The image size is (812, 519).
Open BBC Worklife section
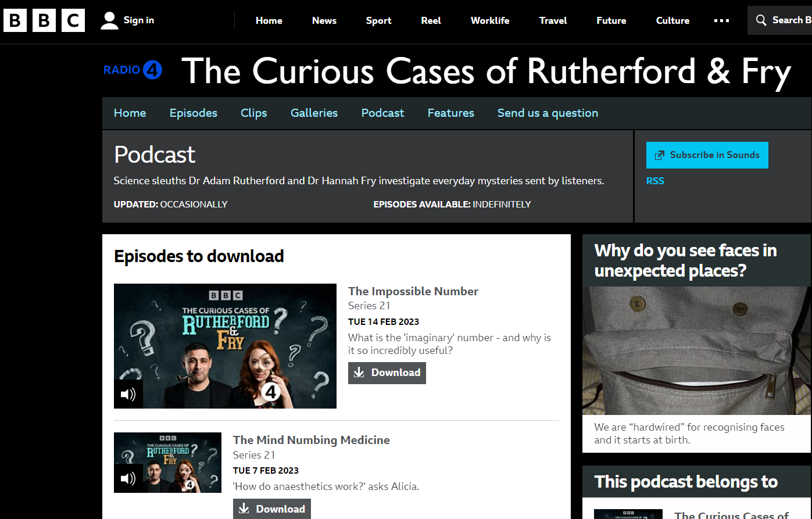pyautogui.click(x=490, y=20)
